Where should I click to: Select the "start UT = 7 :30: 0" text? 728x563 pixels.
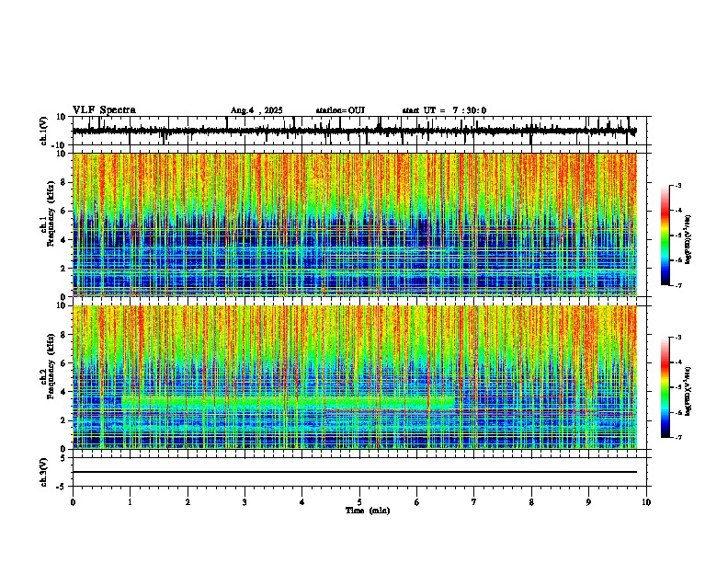[x=444, y=110]
